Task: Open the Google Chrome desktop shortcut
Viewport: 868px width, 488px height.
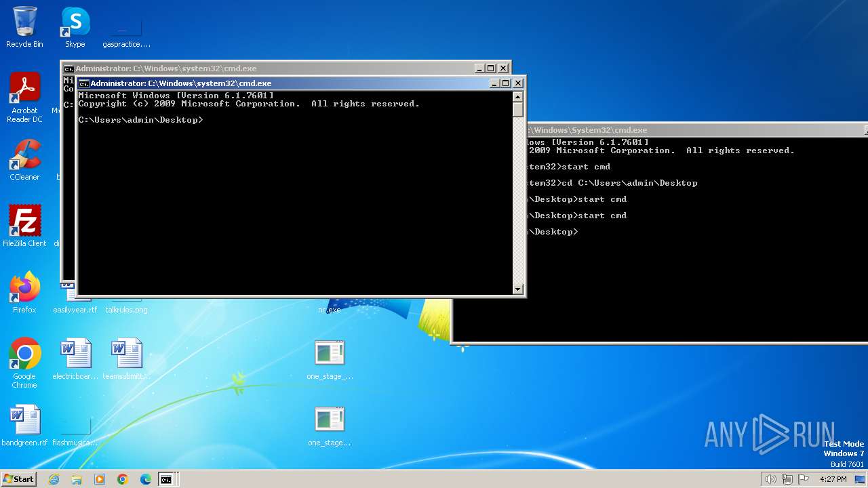Action: pos(24,363)
